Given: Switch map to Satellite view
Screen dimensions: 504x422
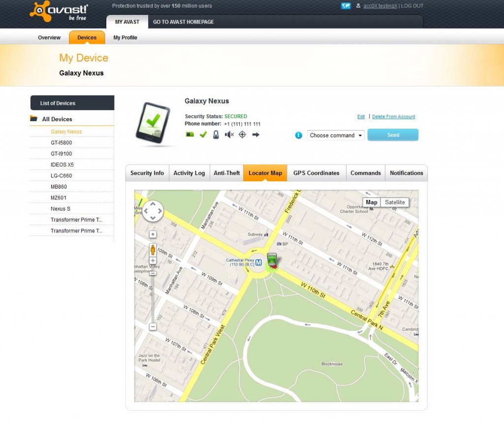Looking at the screenshot, I should pyautogui.click(x=395, y=202).
